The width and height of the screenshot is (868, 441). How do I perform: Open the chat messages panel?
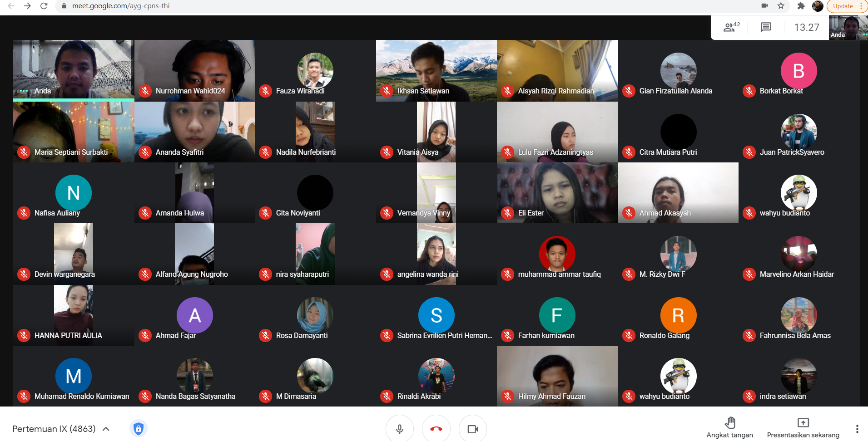click(x=766, y=28)
